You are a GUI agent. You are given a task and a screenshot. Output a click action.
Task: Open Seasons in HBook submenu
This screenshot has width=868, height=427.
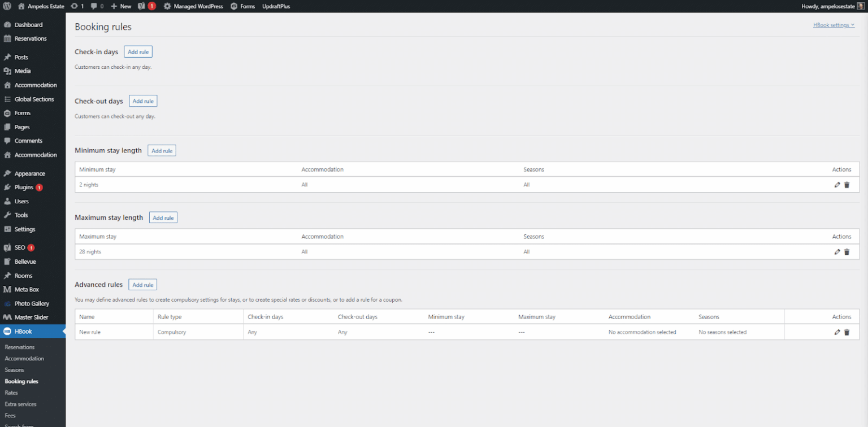(x=14, y=370)
